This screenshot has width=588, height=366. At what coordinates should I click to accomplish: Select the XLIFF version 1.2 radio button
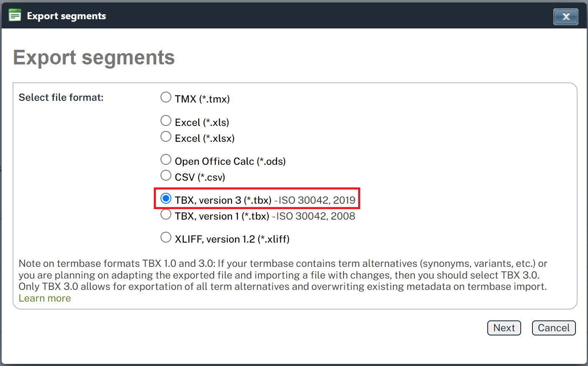click(166, 238)
